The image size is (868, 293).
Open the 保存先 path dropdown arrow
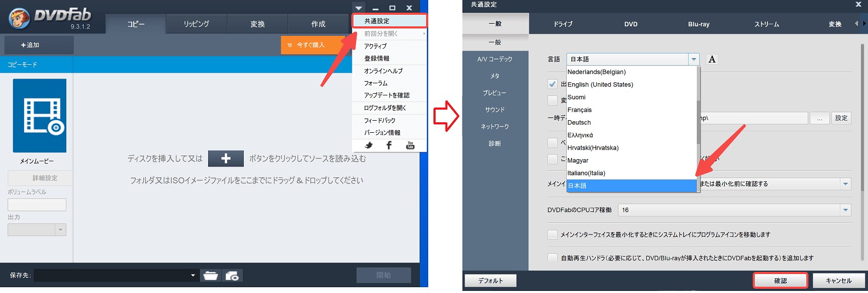[x=193, y=276]
